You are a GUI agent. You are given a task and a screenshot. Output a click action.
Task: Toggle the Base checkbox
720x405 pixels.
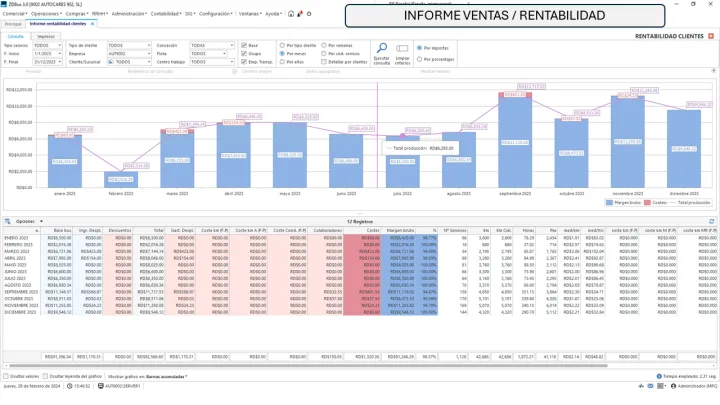click(x=246, y=46)
